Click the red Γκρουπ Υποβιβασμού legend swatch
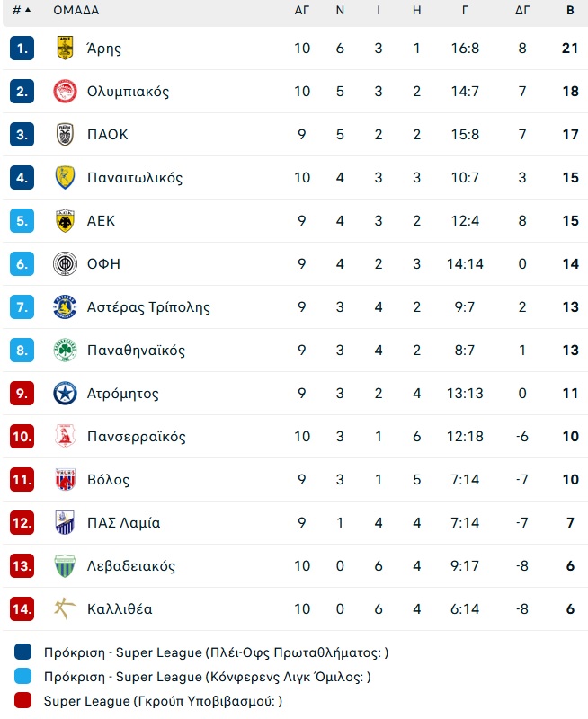This screenshot has height=719, width=588. click(23, 700)
